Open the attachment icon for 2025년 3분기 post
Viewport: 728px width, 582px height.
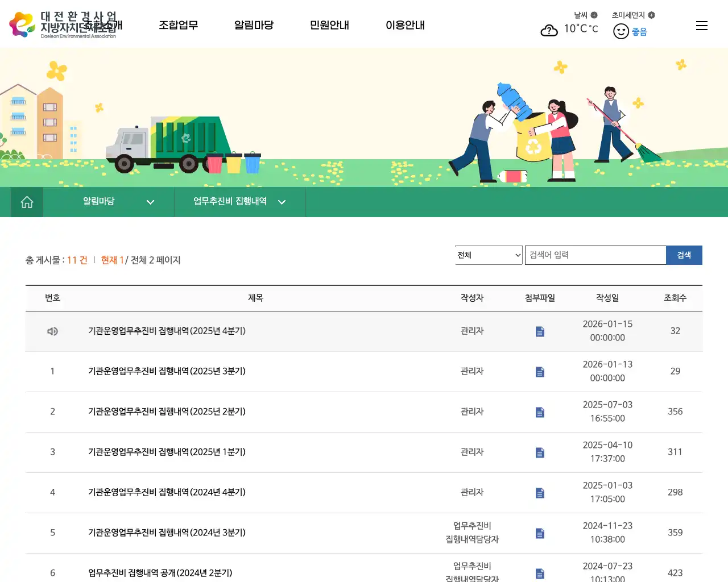coord(539,372)
